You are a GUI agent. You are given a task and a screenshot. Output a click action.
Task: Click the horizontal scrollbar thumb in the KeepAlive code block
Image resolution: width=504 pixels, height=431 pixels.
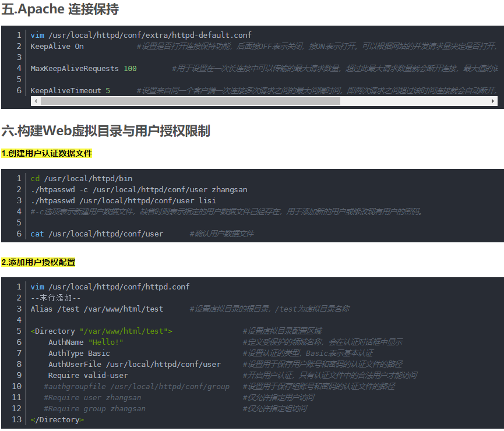(191, 101)
